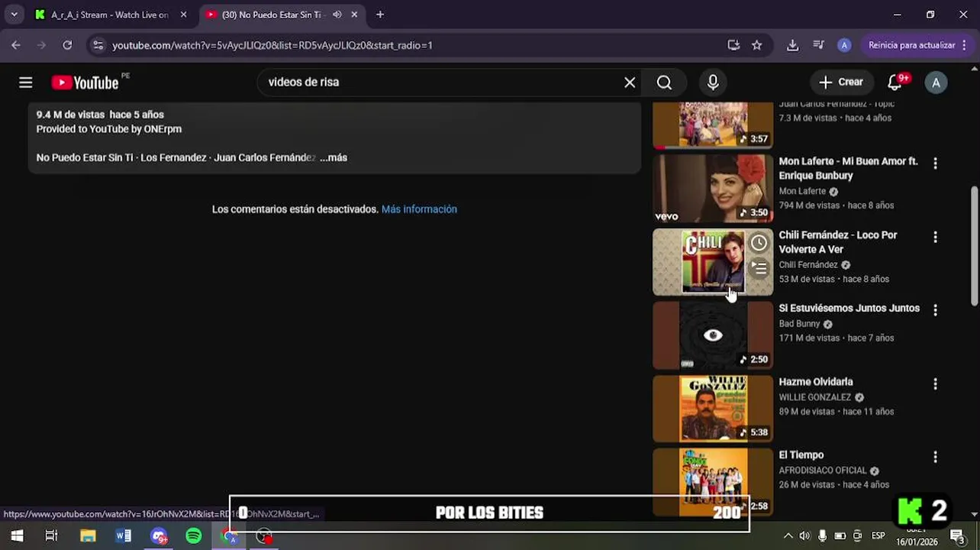Viewport: 980px width, 550px height.
Task: Open Chrome downloads
Action: point(793,45)
